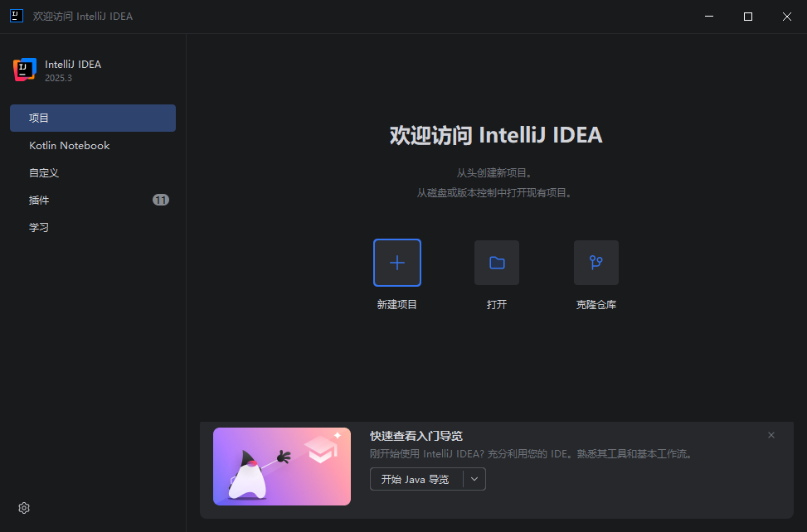Click the branch icon for 克隆仓库
The width and height of the screenshot is (807, 532).
596,263
